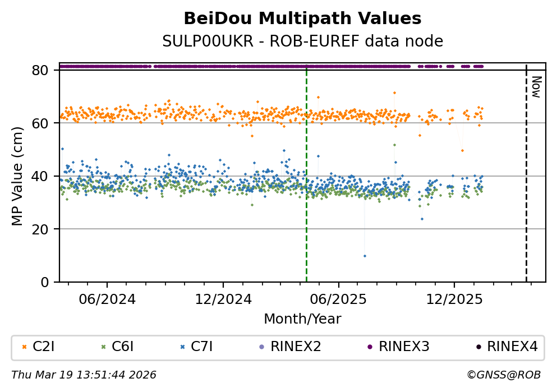Click the blue outlier point near 10 cm
557x392 pixels.
365,256
